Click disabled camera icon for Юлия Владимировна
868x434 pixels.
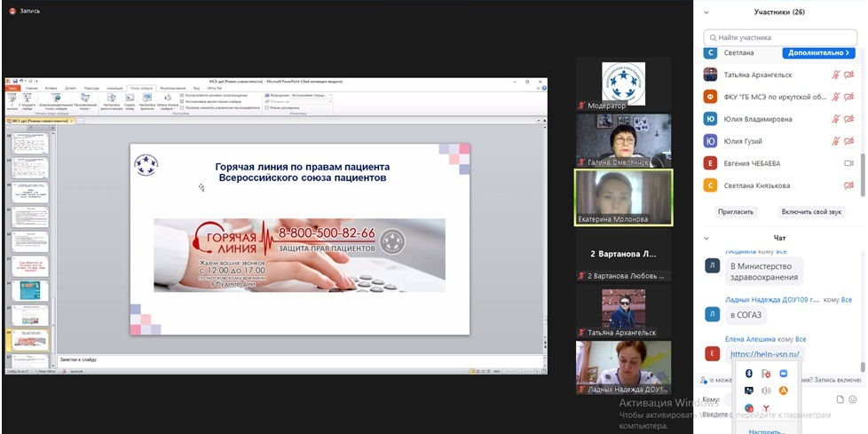click(848, 119)
